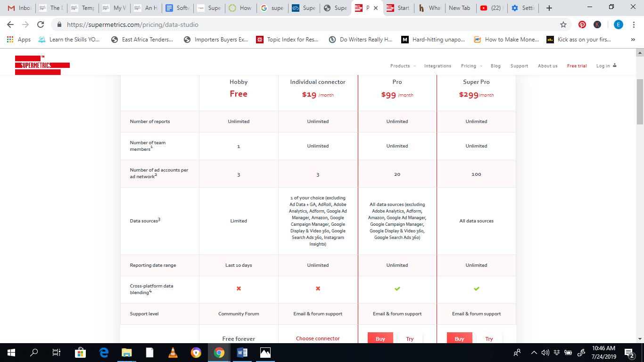Switch to the Settings tab

click(x=522, y=8)
